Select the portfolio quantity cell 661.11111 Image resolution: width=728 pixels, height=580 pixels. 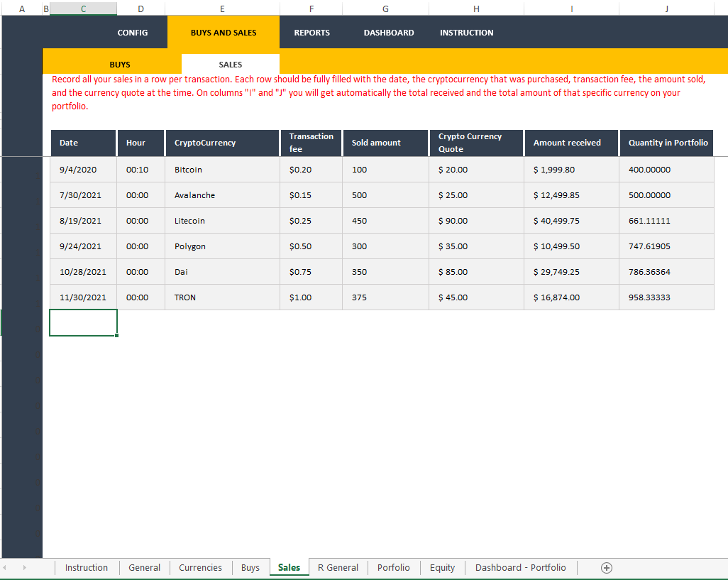pos(666,221)
